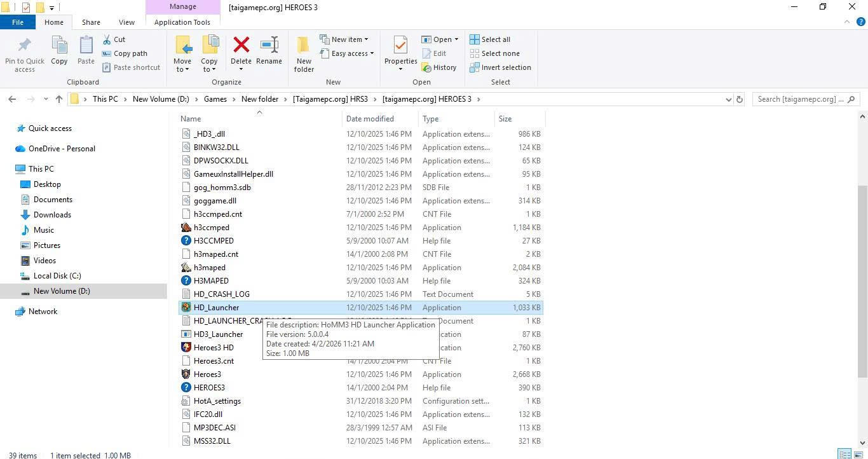The width and height of the screenshot is (868, 459).
Task: Open the View ribbon tab
Action: click(126, 22)
